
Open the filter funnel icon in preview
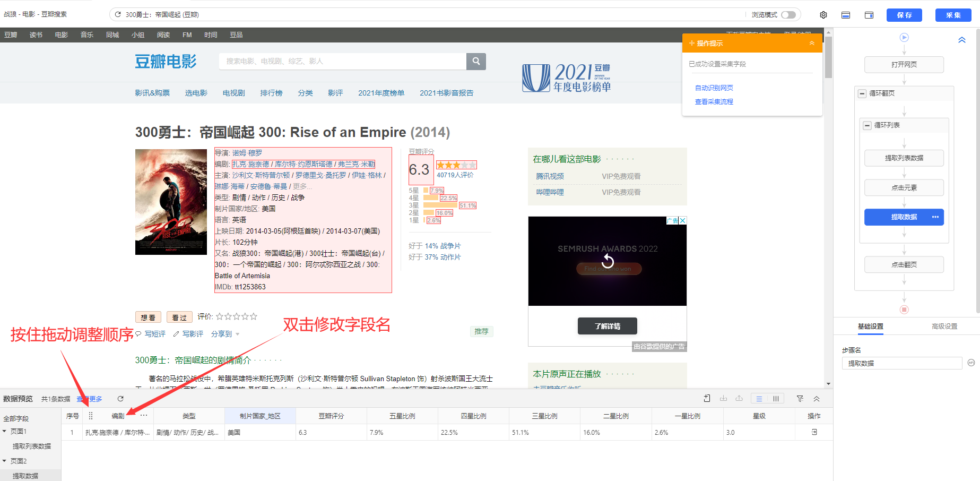click(800, 399)
